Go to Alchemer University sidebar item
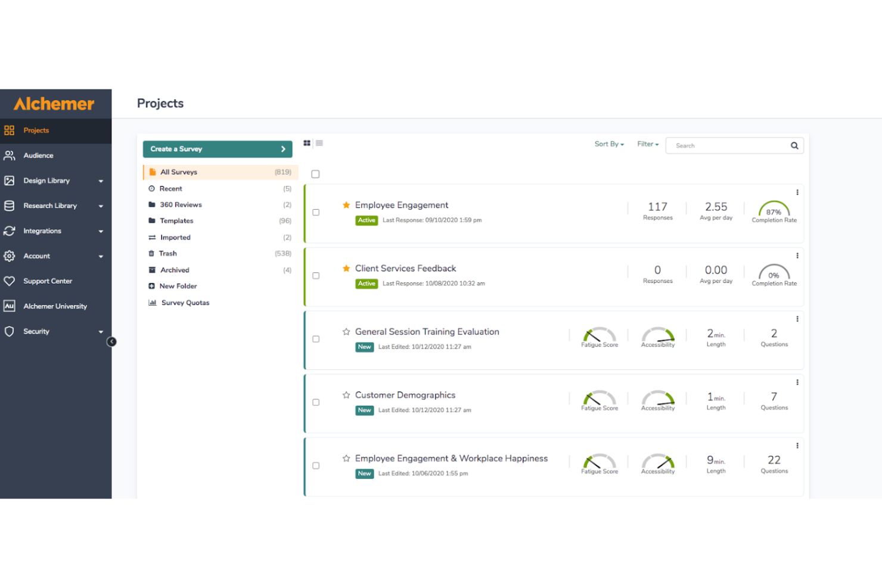The height and width of the screenshot is (588, 882). click(x=55, y=306)
